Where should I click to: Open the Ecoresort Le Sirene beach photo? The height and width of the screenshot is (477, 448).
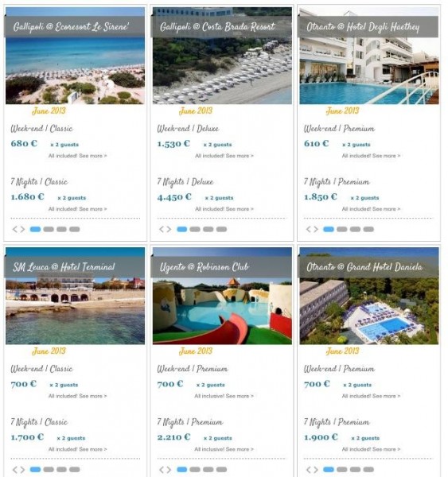(x=76, y=71)
